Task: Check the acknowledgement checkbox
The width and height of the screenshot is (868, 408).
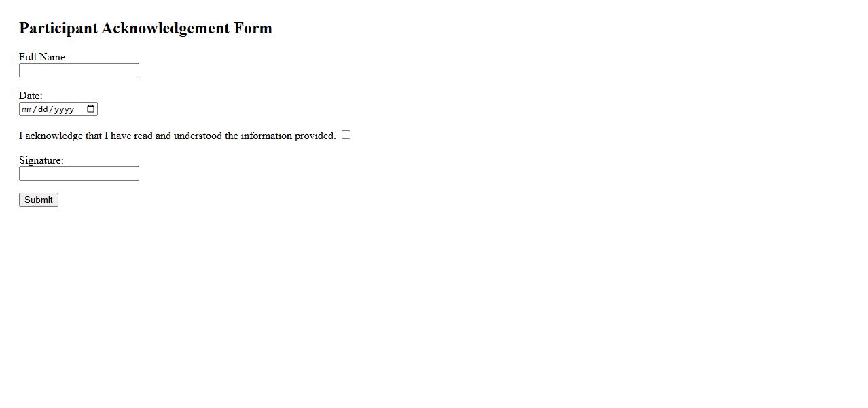Action: pyautogui.click(x=346, y=135)
